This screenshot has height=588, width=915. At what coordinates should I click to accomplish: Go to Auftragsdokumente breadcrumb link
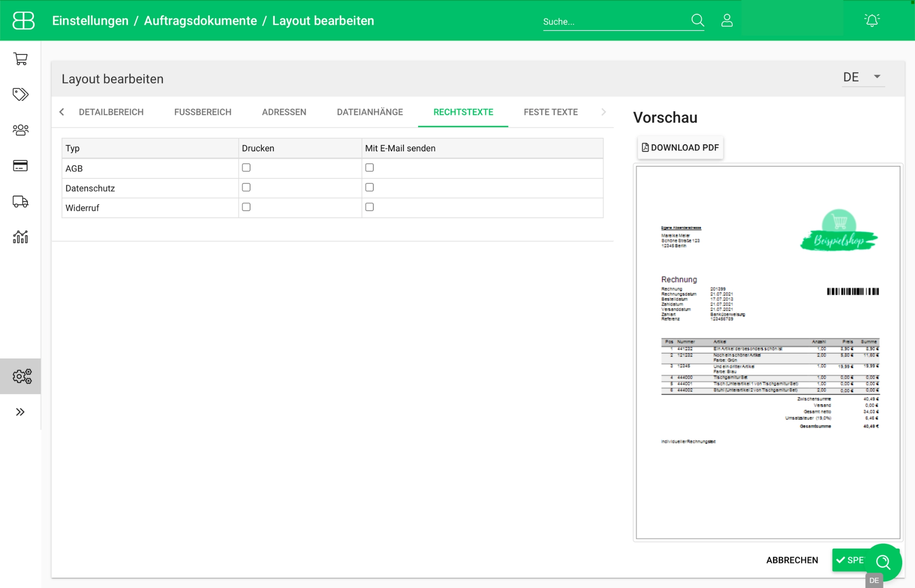pos(200,21)
